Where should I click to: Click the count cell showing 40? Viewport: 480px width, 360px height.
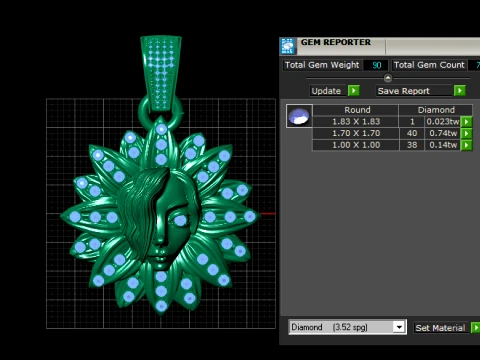[412, 133]
